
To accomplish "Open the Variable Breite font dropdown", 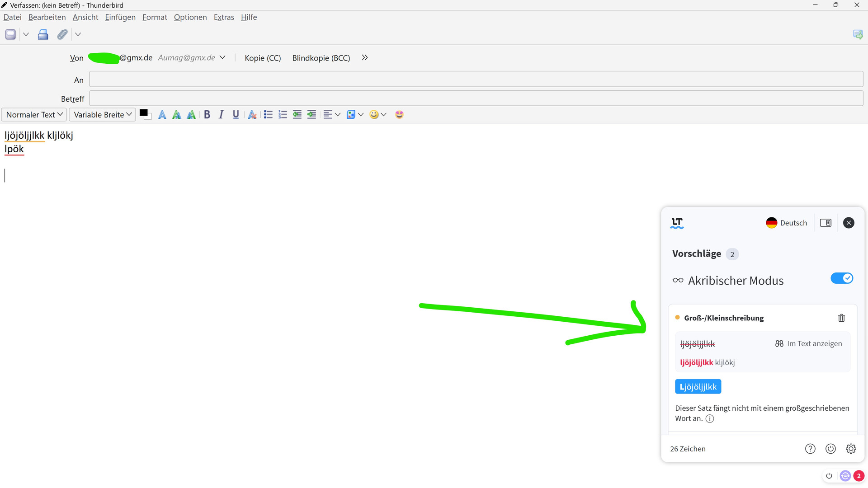I will [103, 115].
